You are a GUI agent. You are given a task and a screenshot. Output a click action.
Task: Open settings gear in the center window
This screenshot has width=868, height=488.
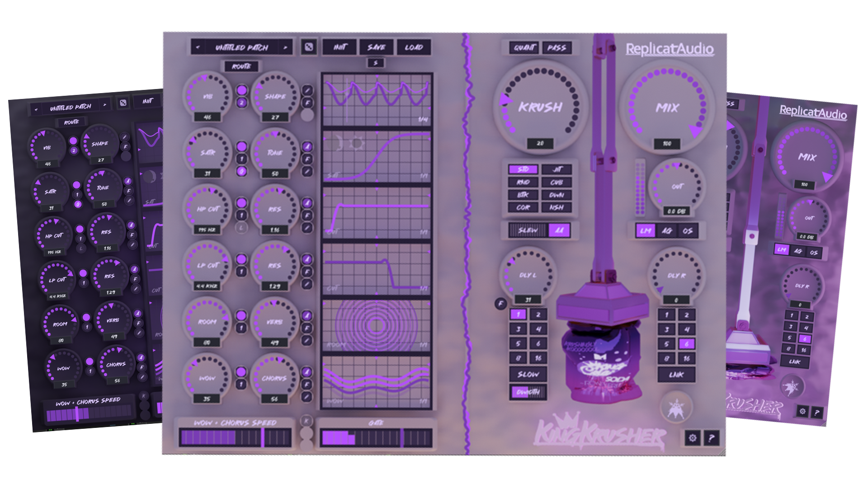coord(693,438)
